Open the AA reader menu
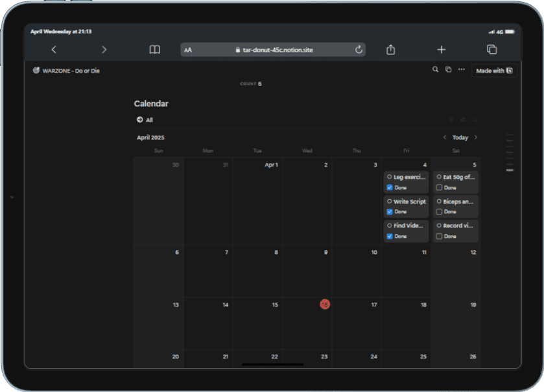Screen dimensions: 544x392 pos(188,50)
